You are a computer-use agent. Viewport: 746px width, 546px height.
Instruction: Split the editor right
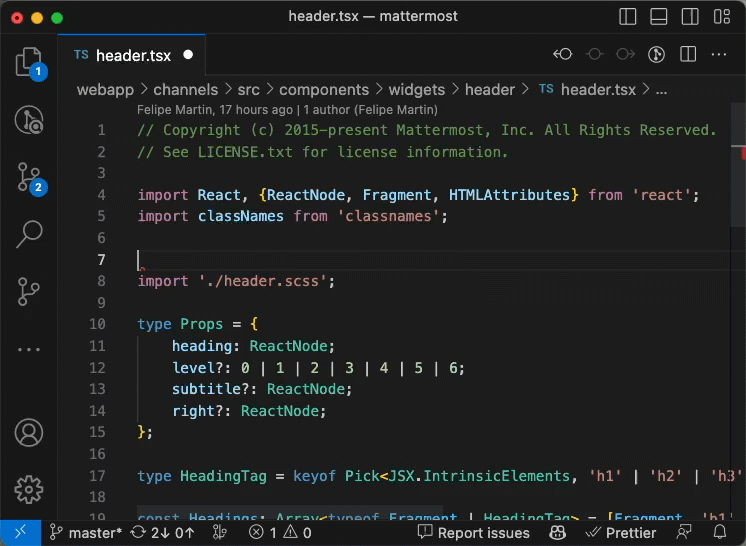688,54
